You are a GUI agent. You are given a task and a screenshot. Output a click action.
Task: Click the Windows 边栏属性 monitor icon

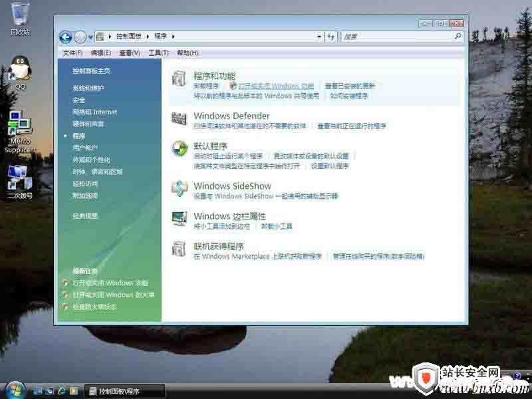[179, 219]
